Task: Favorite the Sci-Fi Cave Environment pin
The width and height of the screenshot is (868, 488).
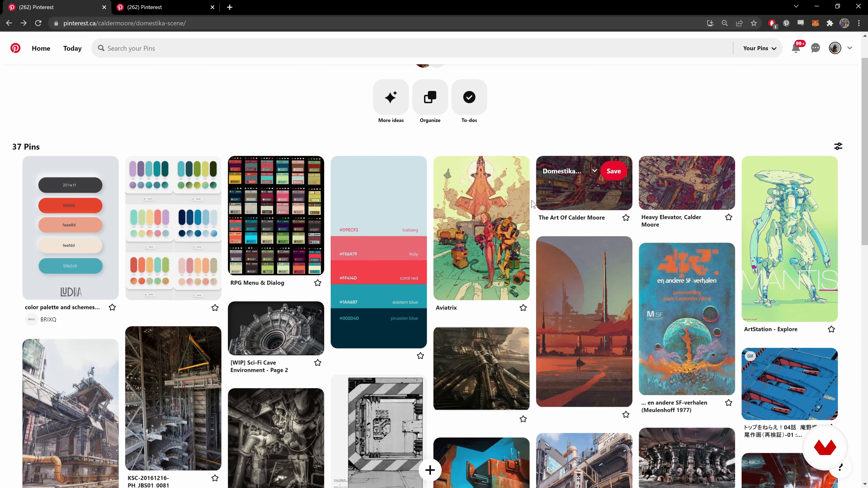Action: click(x=318, y=363)
